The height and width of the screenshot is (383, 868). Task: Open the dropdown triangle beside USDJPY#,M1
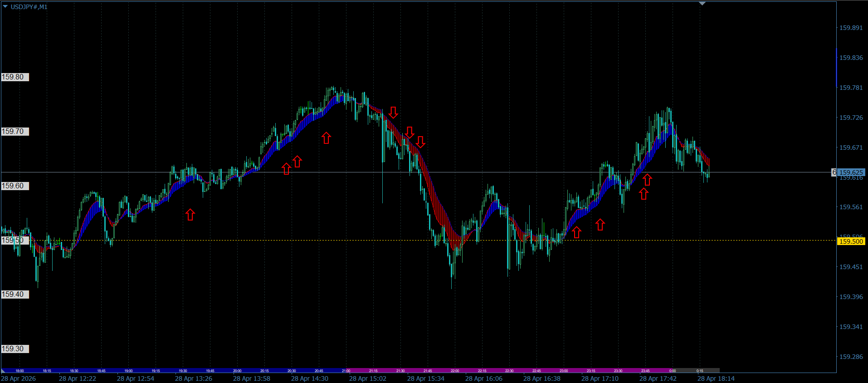pos(5,7)
